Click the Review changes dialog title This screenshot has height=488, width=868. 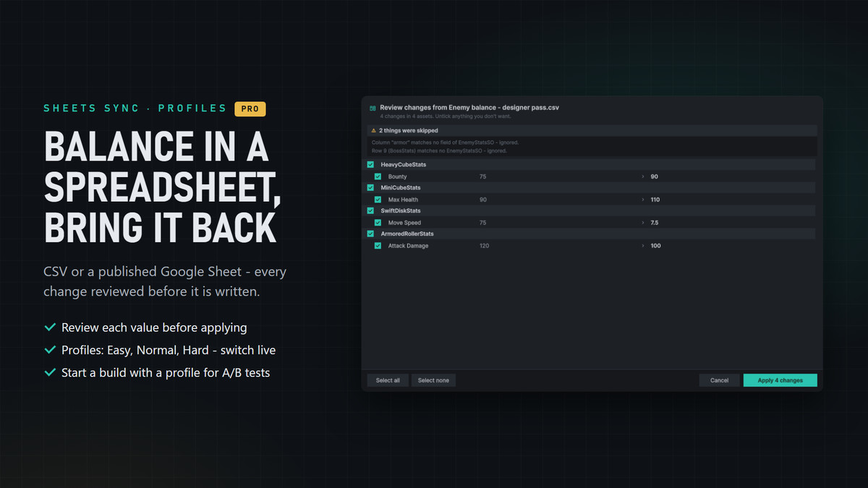(469, 108)
